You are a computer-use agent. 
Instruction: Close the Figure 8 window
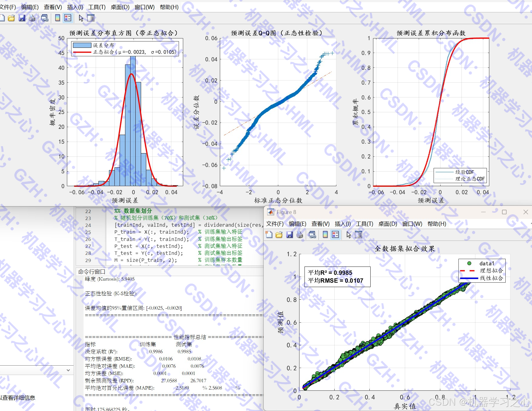coord(526,212)
